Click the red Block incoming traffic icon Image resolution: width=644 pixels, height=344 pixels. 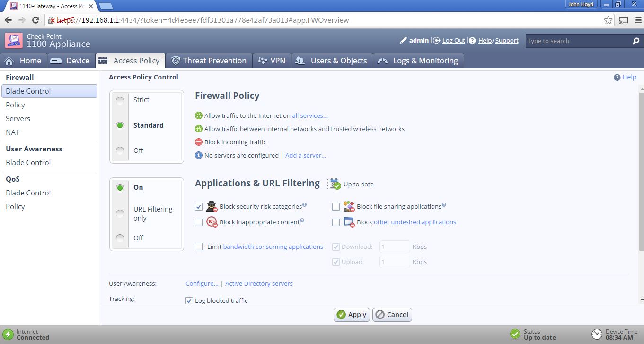tap(199, 142)
